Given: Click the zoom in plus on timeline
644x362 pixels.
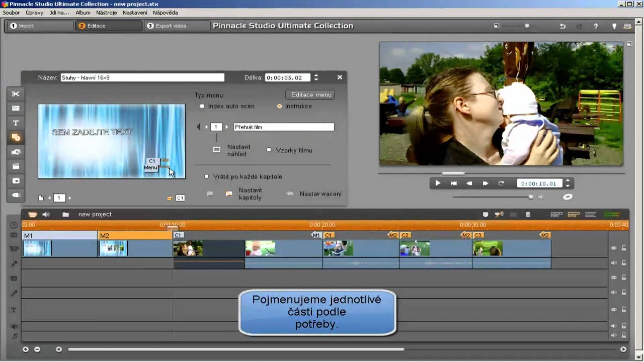Looking at the screenshot, I should point(26,349).
